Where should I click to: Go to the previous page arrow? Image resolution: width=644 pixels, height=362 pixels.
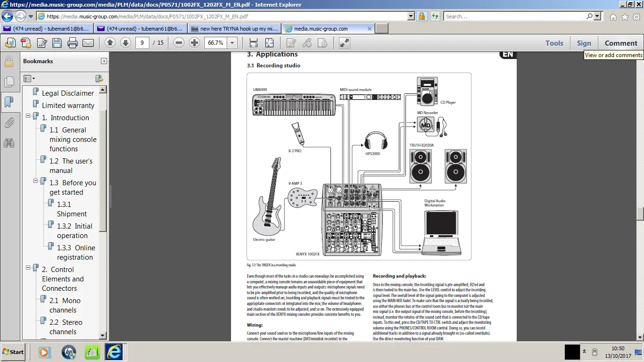110,43
